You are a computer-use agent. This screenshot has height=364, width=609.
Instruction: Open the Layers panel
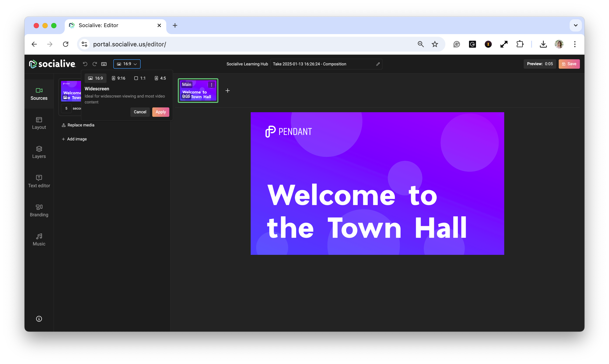[39, 152]
